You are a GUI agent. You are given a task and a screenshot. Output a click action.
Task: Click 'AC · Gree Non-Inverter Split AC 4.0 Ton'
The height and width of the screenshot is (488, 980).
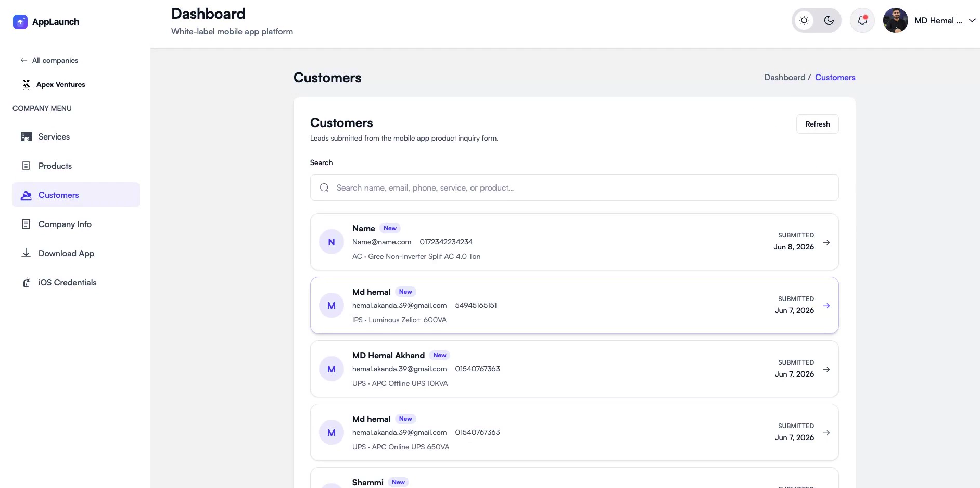[x=416, y=256]
